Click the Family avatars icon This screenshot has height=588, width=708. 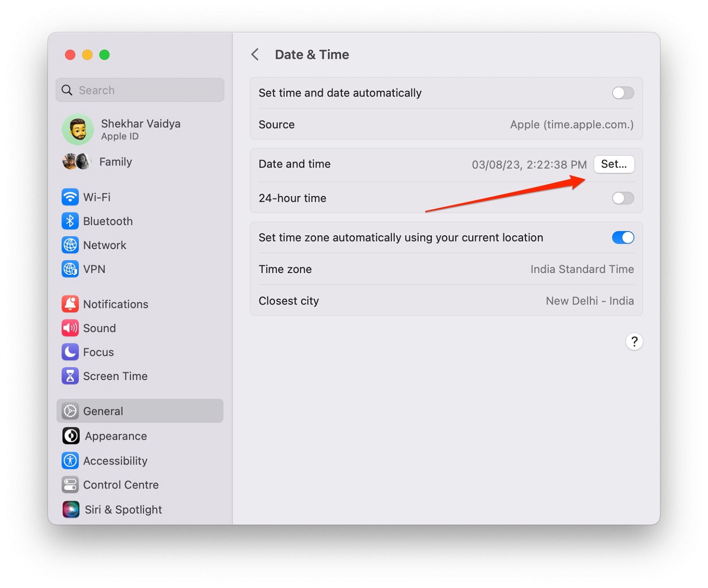click(77, 161)
